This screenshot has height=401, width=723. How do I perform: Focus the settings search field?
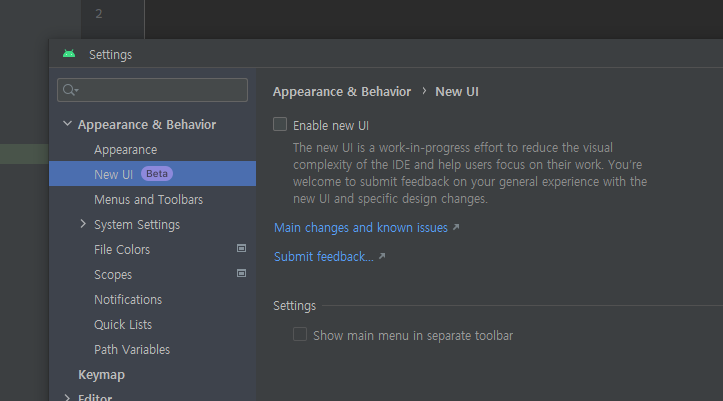click(152, 90)
